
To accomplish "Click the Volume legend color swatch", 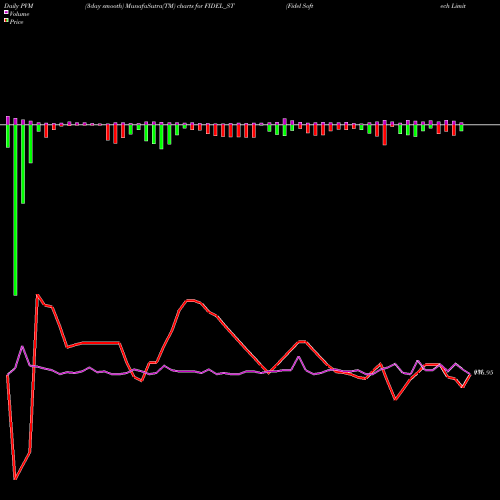I will click(6, 12).
